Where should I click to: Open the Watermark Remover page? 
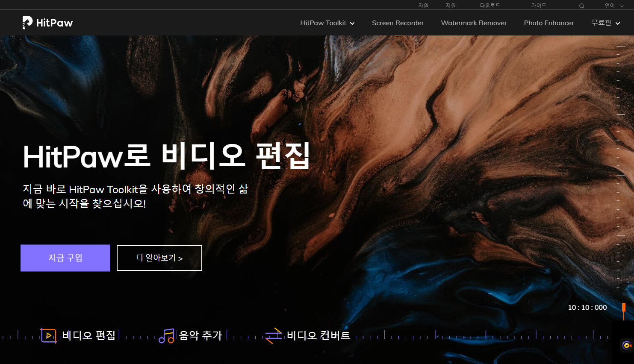pos(474,23)
